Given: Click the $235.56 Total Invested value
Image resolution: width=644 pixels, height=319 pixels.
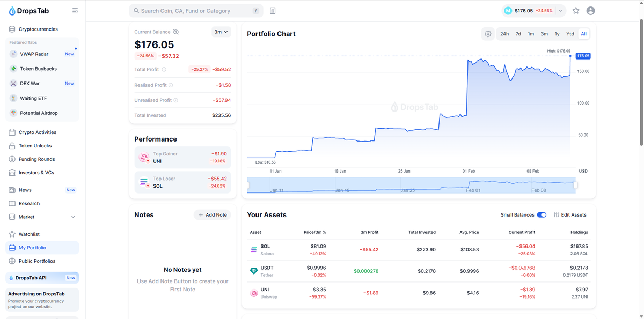Looking at the screenshot, I should [221, 115].
